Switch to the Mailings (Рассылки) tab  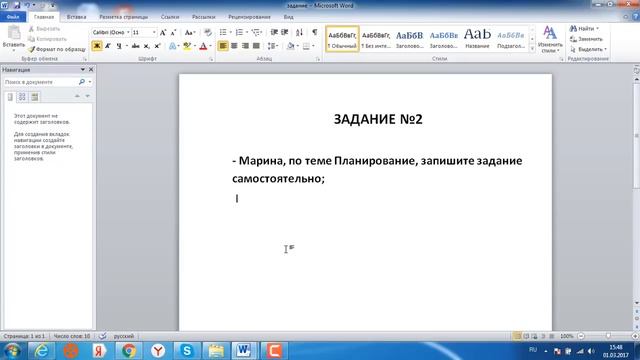coord(204,17)
